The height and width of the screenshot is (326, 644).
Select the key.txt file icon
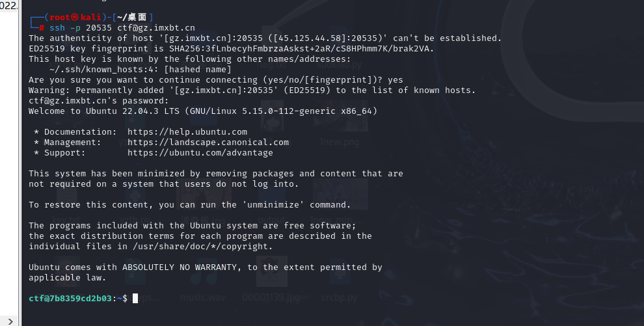pos(67,201)
